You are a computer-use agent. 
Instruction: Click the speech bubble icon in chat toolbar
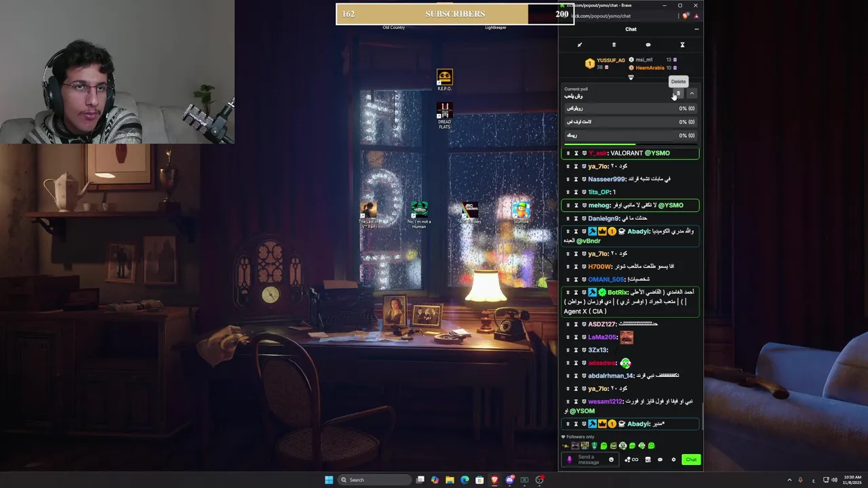click(x=648, y=45)
